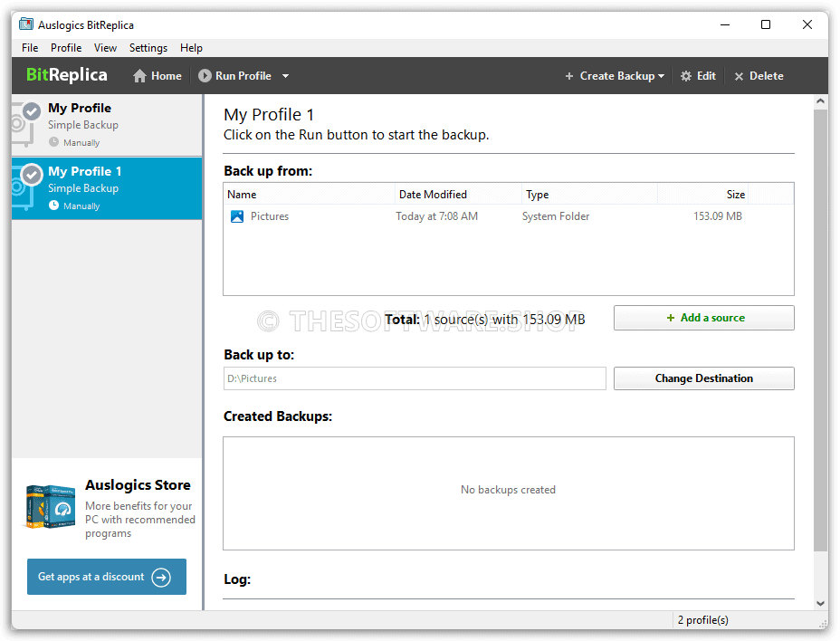Click the scrollbar down arrow
This screenshot has width=840, height=641.
[820, 603]
